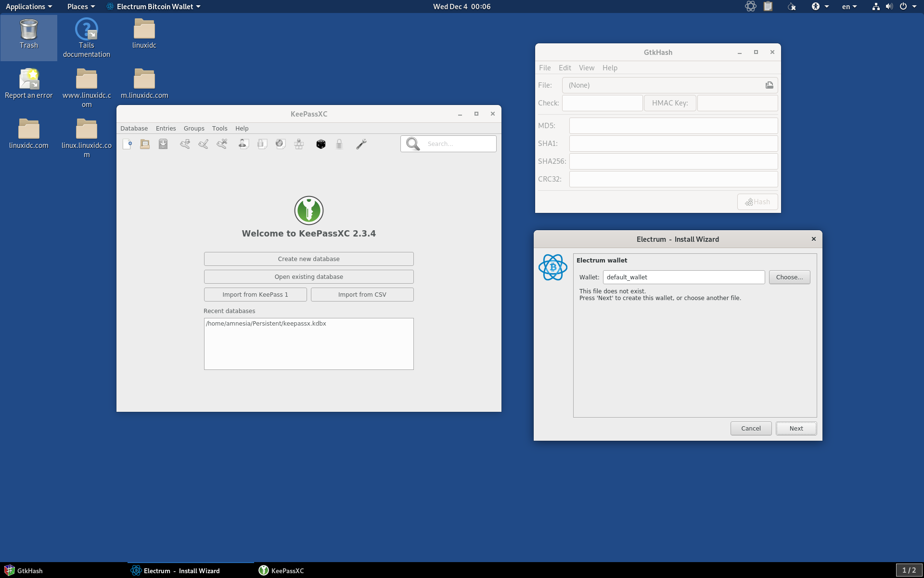Open the Electrum Bitcoin Wallet app menu

pos(154,6)
